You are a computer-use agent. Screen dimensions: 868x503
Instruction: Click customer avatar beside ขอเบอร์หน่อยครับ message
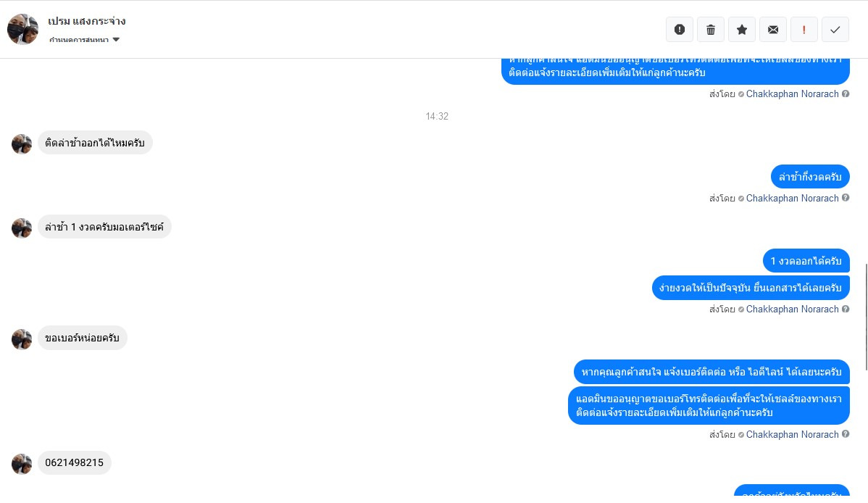[22, 339]
